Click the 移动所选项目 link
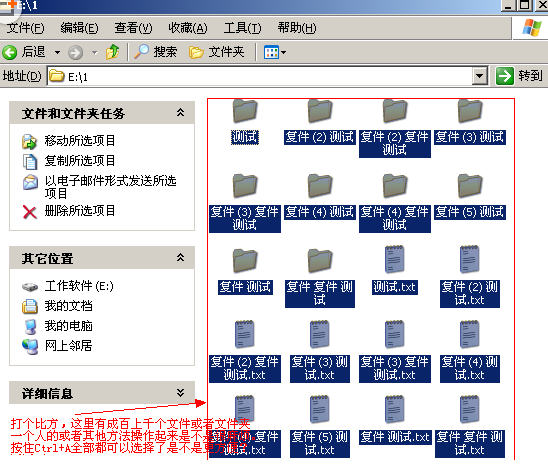548x472 pixels. pos(80,140)
